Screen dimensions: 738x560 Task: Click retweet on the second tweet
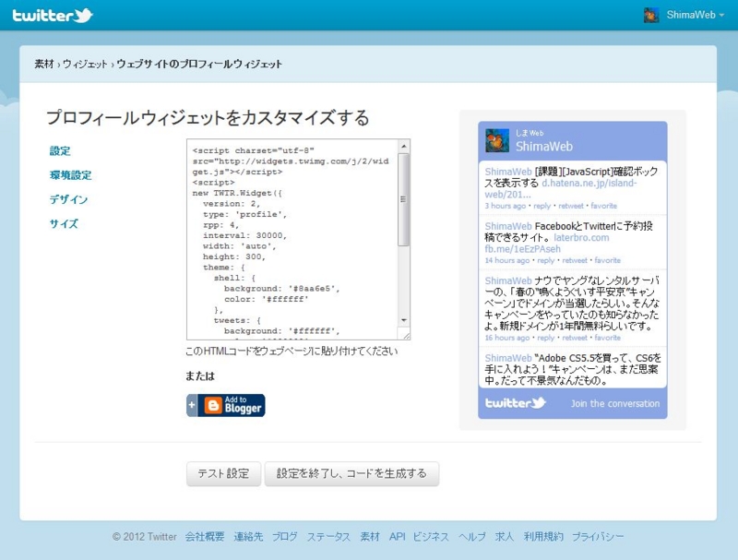tap(572, 259)
